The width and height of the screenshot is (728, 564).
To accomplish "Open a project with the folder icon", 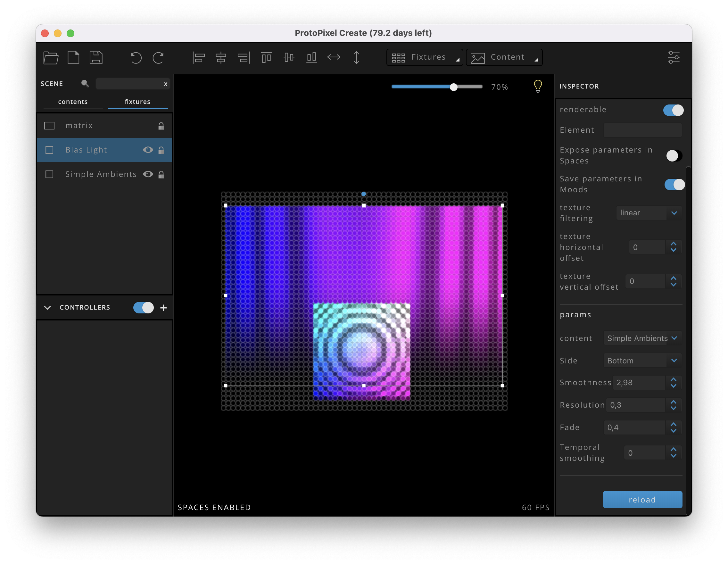I will click(x=51, y=57).
